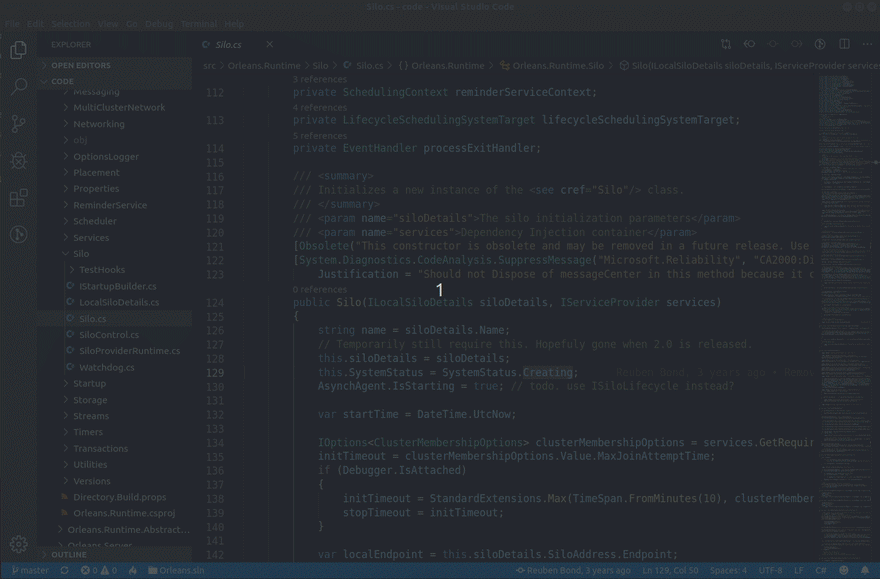Open the Go menu
The image size is (880, 579).
click(131, 24)
